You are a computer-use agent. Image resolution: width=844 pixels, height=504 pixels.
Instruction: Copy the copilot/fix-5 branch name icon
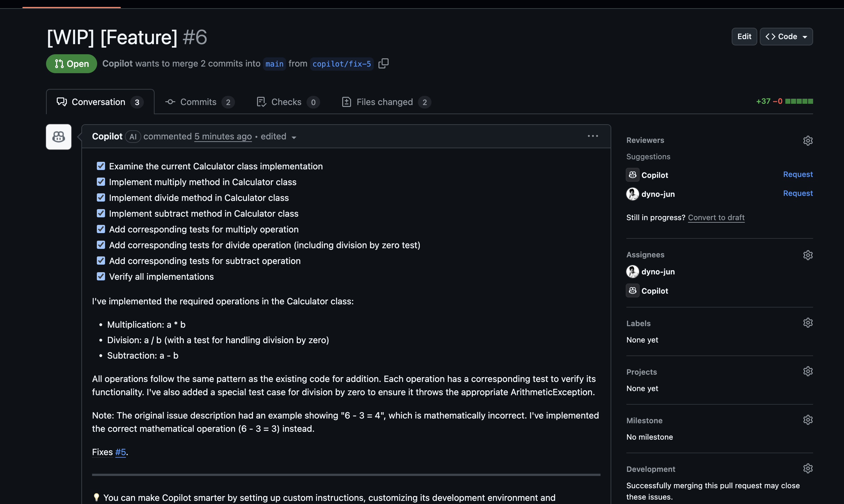click(384, 63)
